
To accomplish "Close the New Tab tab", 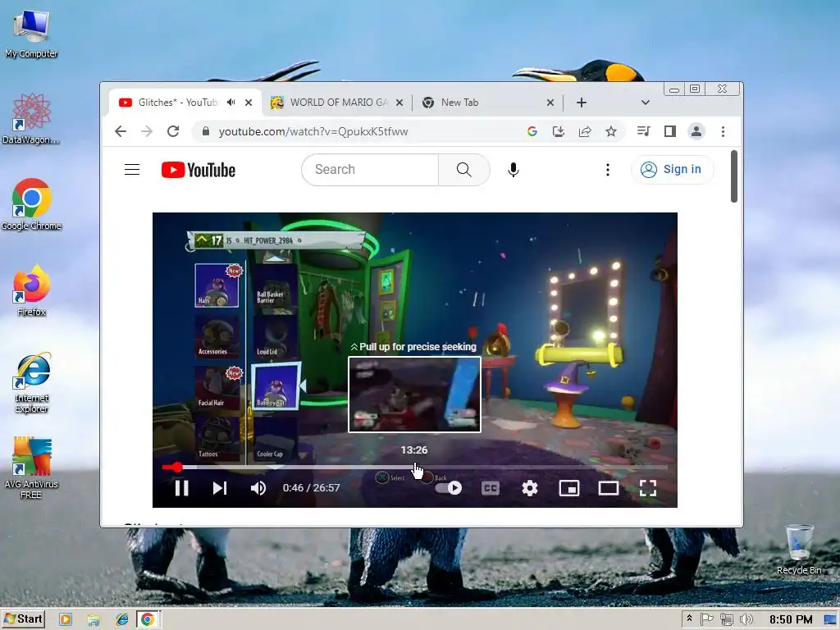I will click(x=550, y=103).
